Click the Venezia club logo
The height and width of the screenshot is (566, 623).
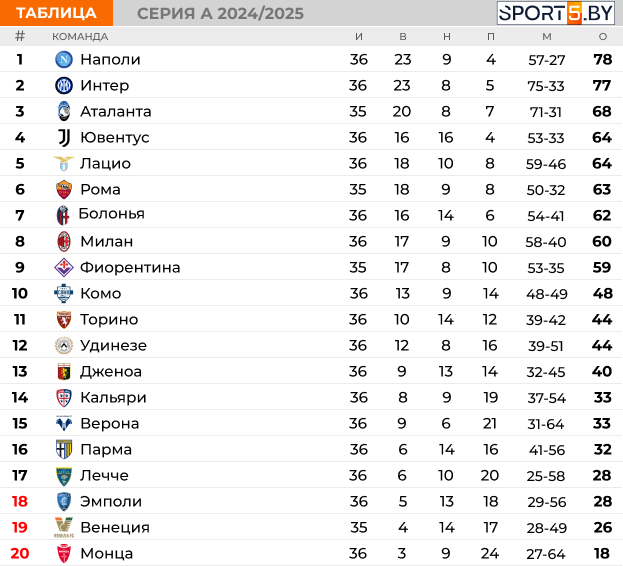point(64,527)
